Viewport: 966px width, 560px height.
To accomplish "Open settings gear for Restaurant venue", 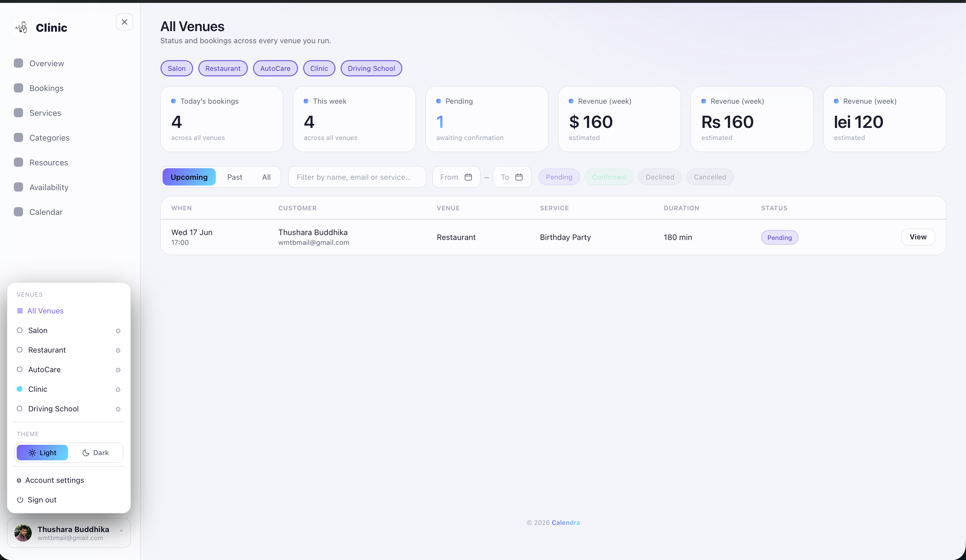I will coord(118,350).
